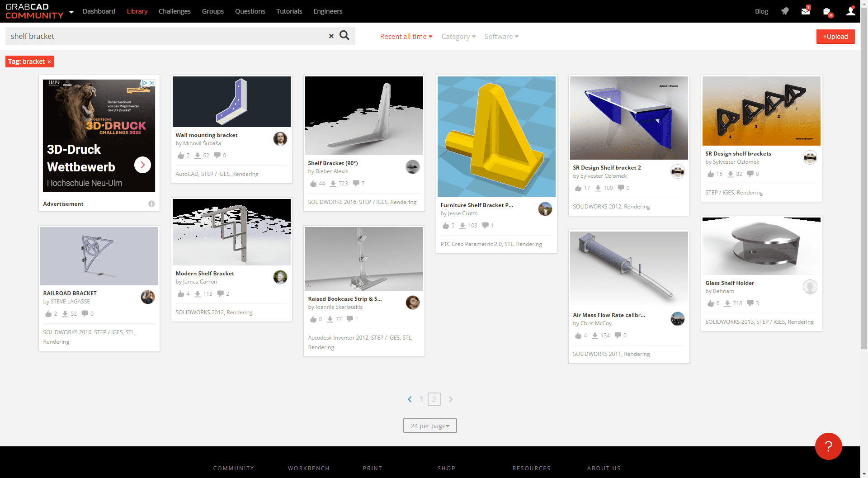
Task: Change the 24 per page setting
Action: pos(430,426)
